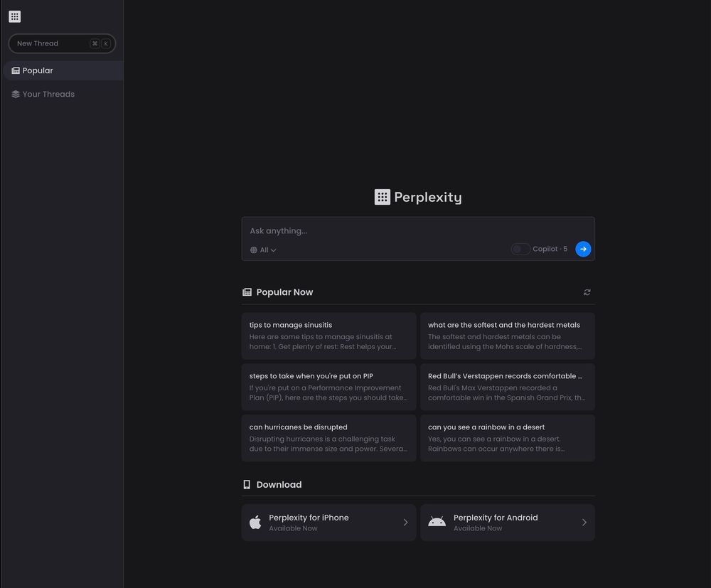The image size is (711, 588).
Task: Click the Perplexity logo above the search box
Action: click(383, 197)
